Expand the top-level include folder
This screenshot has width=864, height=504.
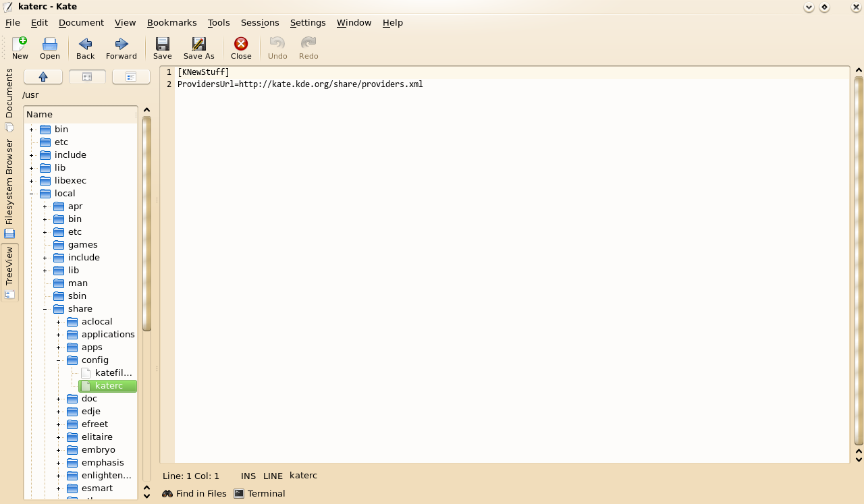(x=32, y=155)
